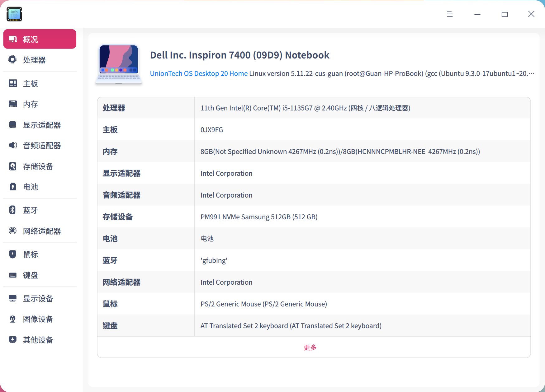Open the 键盘 sidebar entry
545x392 pixels.
tap(40, 275)
